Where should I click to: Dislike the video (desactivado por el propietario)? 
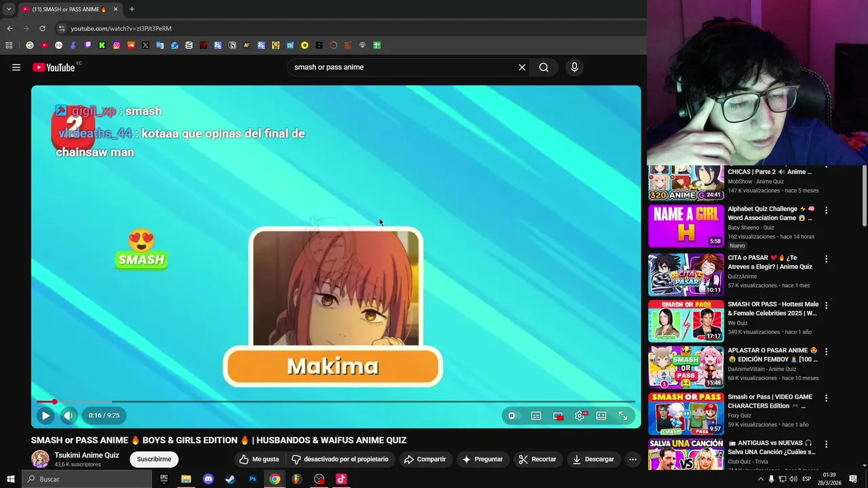340,459
